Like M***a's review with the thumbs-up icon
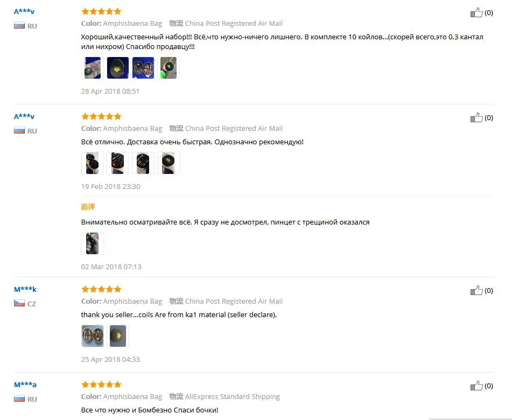The image size is (512, 420). point(476,386)
